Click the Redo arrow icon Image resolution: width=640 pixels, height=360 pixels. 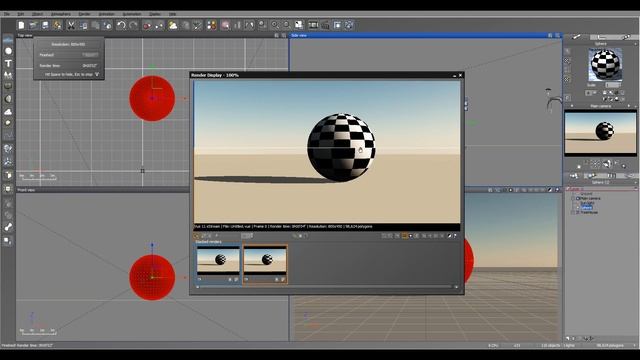point(133,25)
